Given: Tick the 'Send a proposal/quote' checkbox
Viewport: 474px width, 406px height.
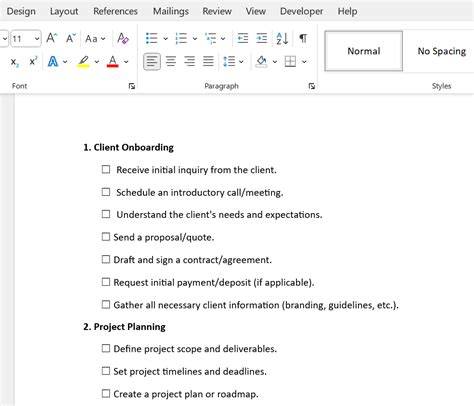Looking at the screenshot, I should pos(106,237).
